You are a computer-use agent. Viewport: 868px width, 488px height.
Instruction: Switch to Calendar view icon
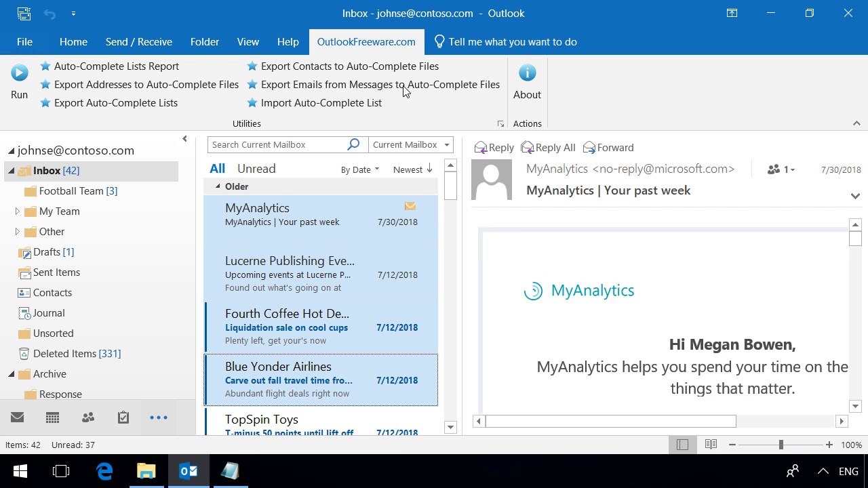(52, 418)
